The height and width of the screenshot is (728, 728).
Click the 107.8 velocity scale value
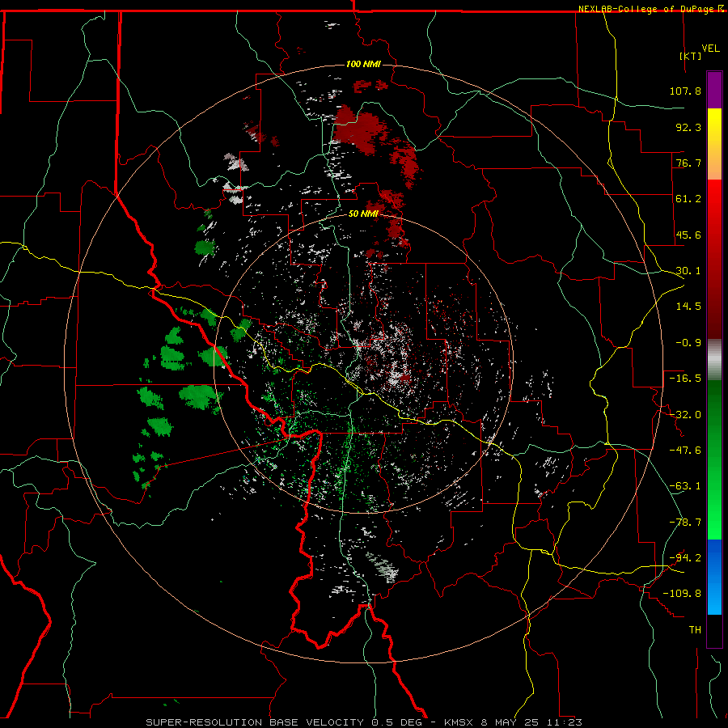pyautogui.click(x=685, y=91)
